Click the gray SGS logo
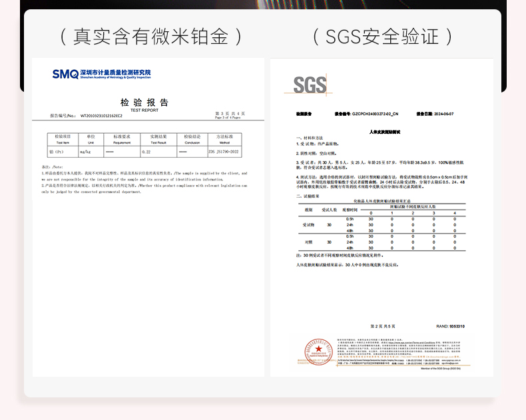The image size is (526, 420). click(310, 85)
